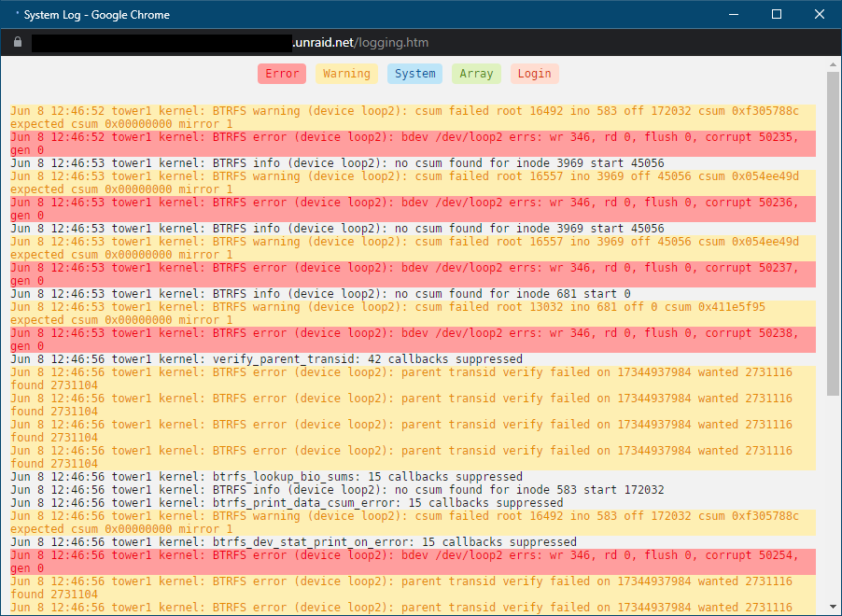This screenshot has height=616, width=842.
Task: Close the System Log window
Action: click(820, 15)
